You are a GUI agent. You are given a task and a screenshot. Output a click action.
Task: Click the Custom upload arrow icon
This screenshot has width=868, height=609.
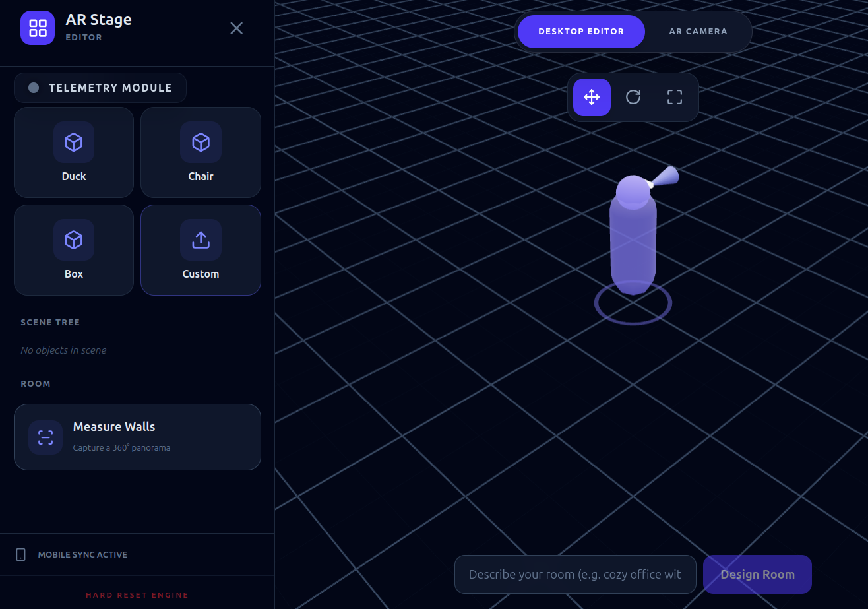pyautogui.click(x=201, y=240)
